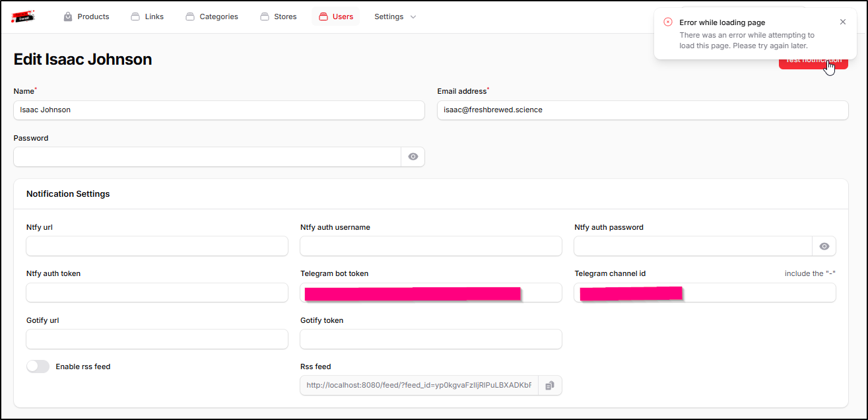Copy the Rss feed URL
This screenshot has height=420, width=868.
point(550,386)
